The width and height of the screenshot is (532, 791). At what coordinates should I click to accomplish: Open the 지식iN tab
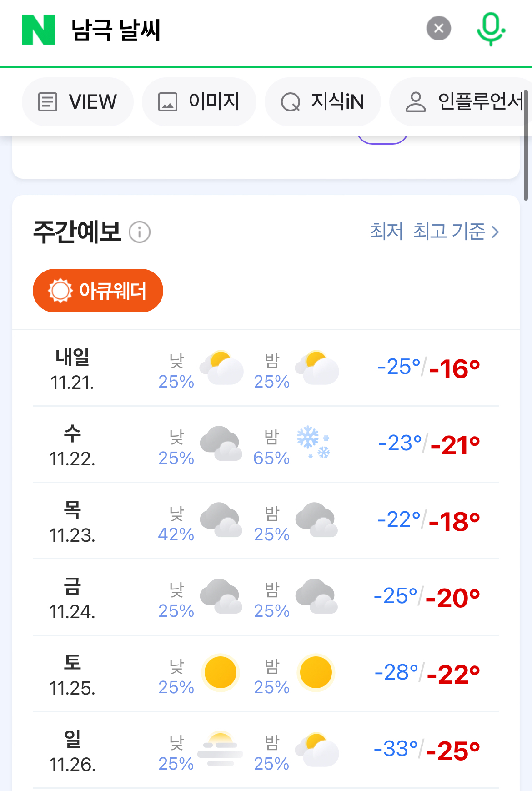tap(323, 102)
